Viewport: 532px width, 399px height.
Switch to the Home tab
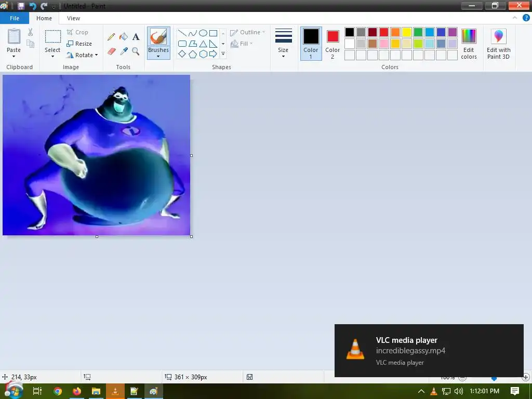tap(44, 18)
